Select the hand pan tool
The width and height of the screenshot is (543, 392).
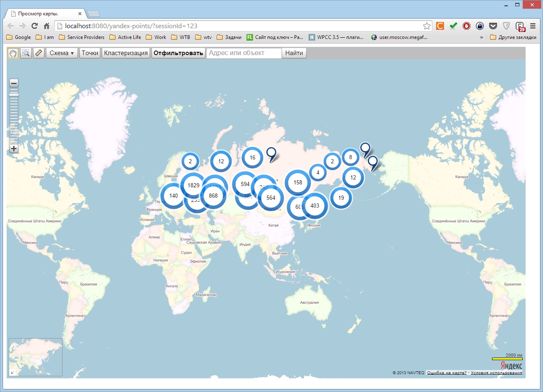coord(13,53)
